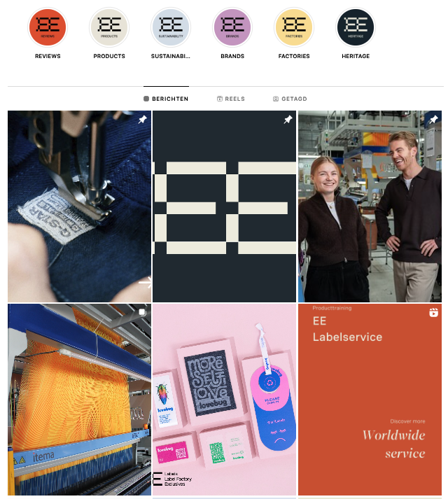Switch to the REELS tab
Viewport: 448px width, 499px height.
tap(231, 99)
